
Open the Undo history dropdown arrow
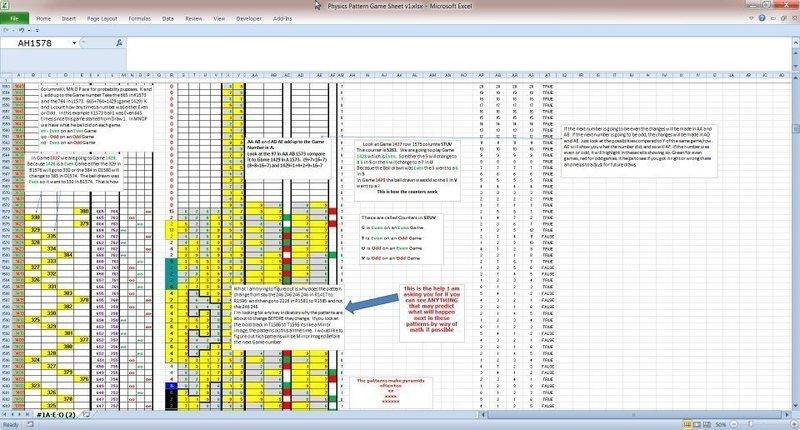(29, 30)
